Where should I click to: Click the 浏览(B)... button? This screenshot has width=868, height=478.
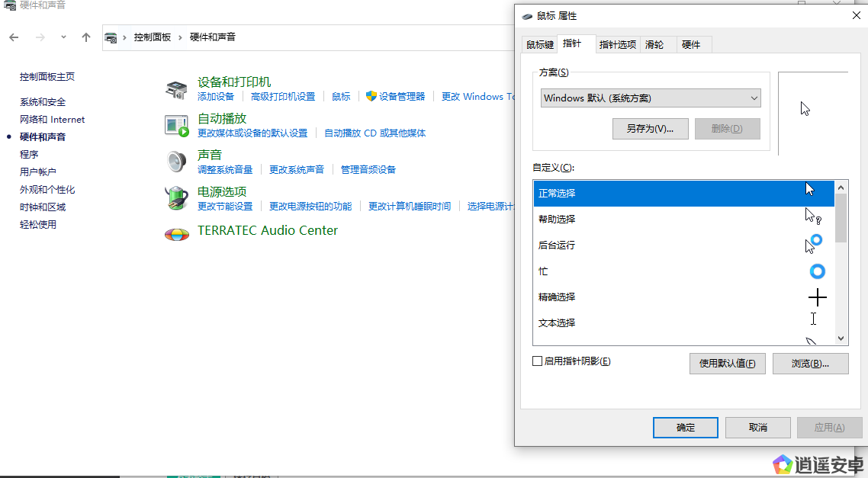[x=810, y=364]
